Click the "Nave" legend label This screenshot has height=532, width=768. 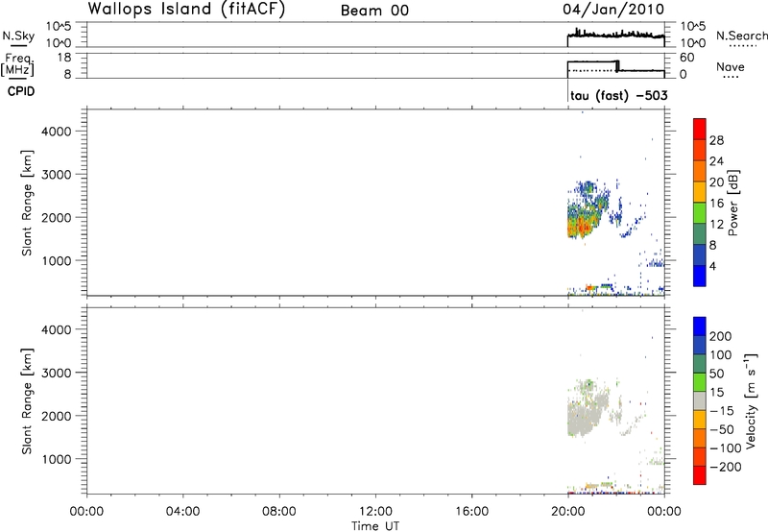point(731,67)
